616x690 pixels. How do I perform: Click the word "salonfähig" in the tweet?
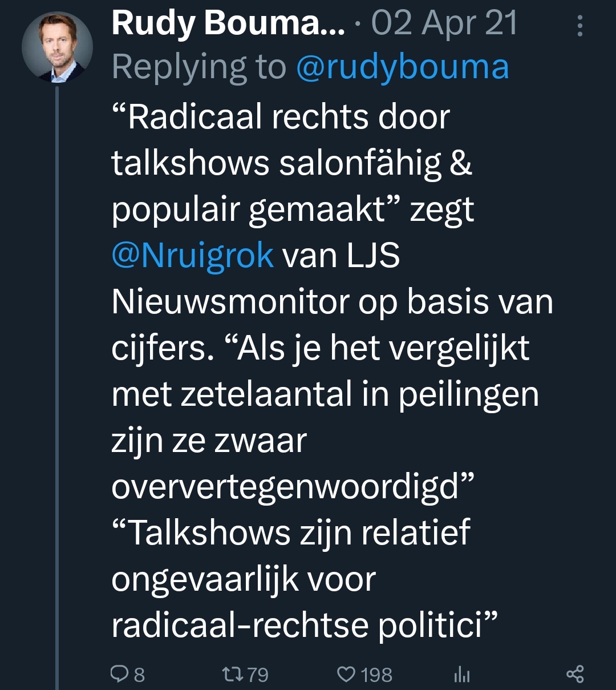360,163
